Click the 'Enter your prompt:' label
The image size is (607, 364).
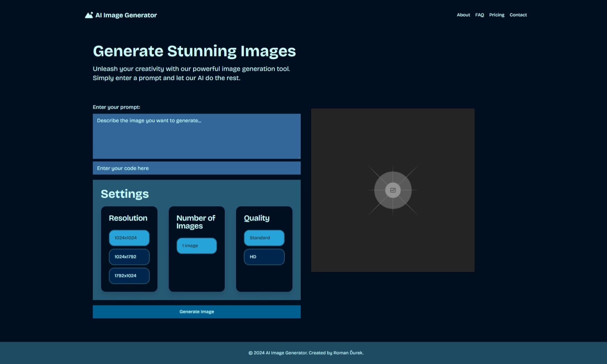116,107
